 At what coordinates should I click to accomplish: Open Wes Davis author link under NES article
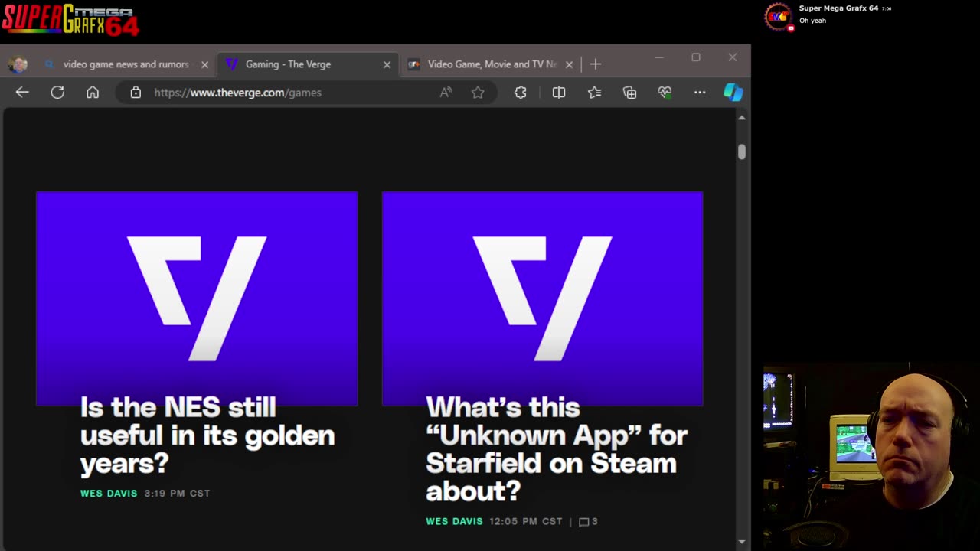tap(109, 494)
